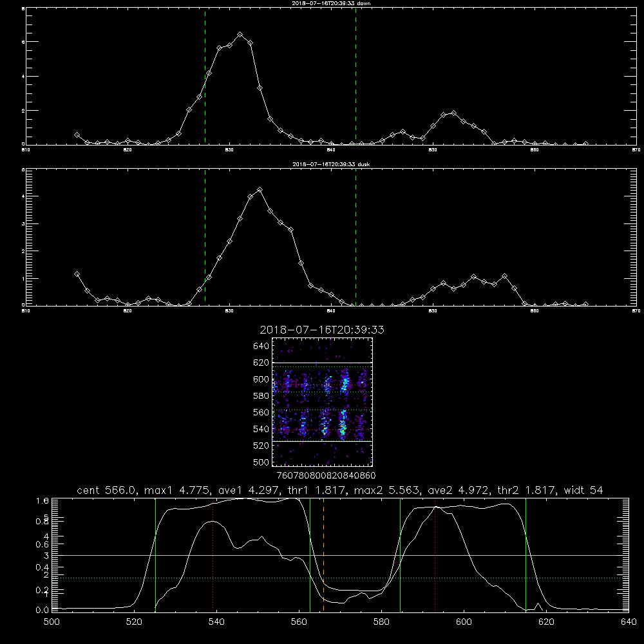Click 'widt 54' in the bottom plot title
This screenshot has height=644, width=644.
[583, 490]
